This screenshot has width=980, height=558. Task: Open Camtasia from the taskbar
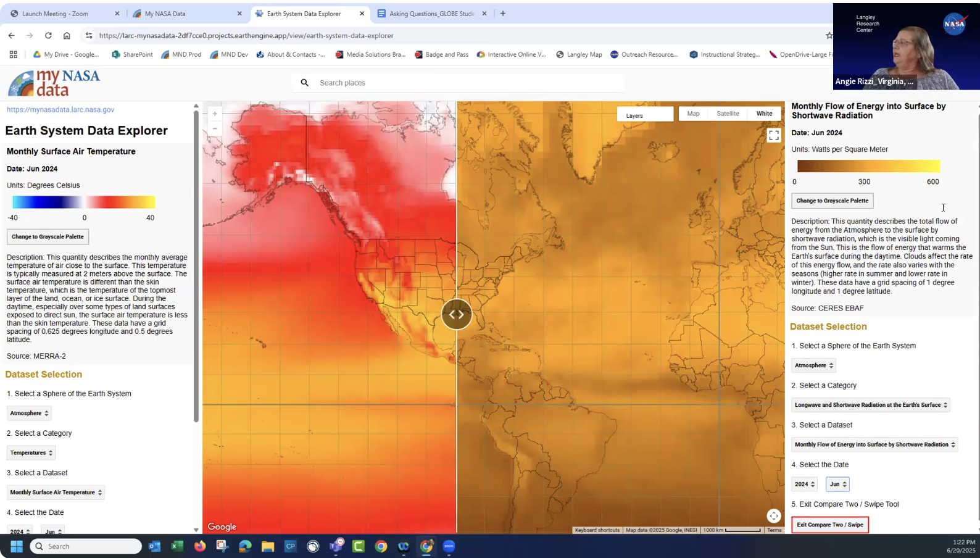pyautogui.click(x=359, y=546)
